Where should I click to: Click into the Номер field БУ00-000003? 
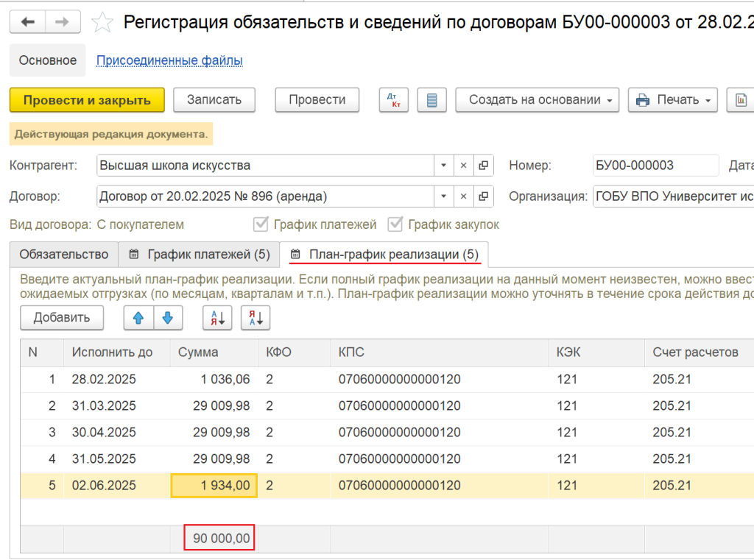tap(655, 166)
